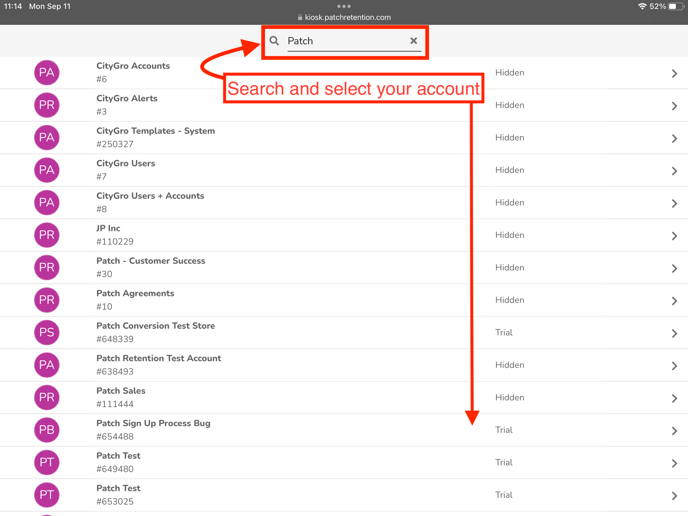Select the CityGro Users account name

(125, 163)
